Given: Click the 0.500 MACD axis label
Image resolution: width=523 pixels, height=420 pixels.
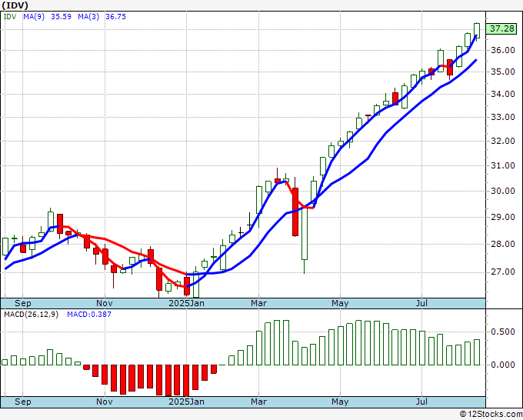Looking at the screenshot, I should coord(503,332).
